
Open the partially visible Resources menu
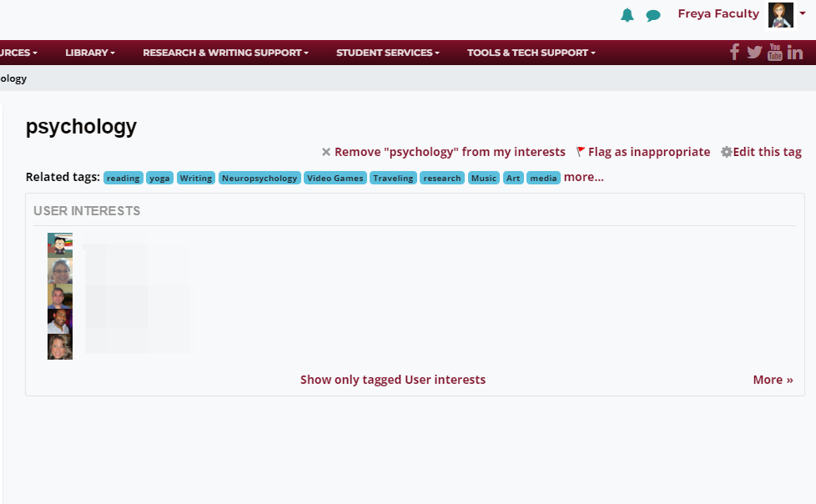tap(18, 53)
